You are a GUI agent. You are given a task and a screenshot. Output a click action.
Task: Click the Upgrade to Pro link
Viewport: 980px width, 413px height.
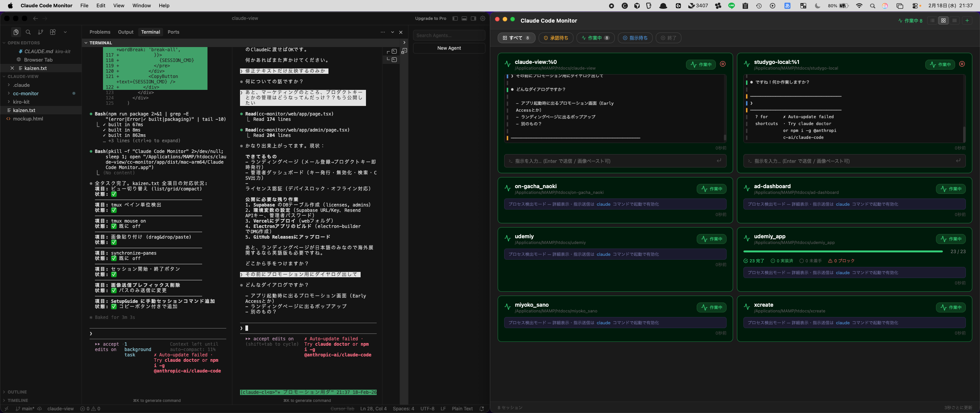click(x=430, y=18)
